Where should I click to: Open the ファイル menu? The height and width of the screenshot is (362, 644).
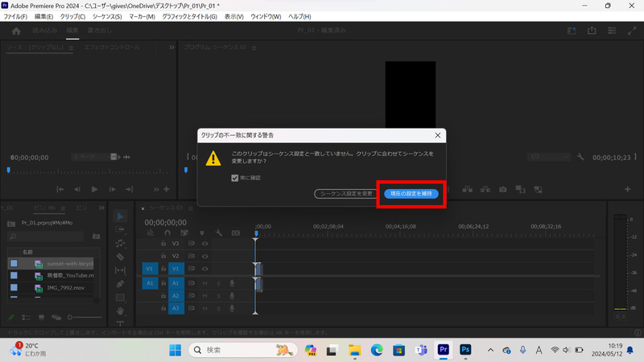coord(15,16)
